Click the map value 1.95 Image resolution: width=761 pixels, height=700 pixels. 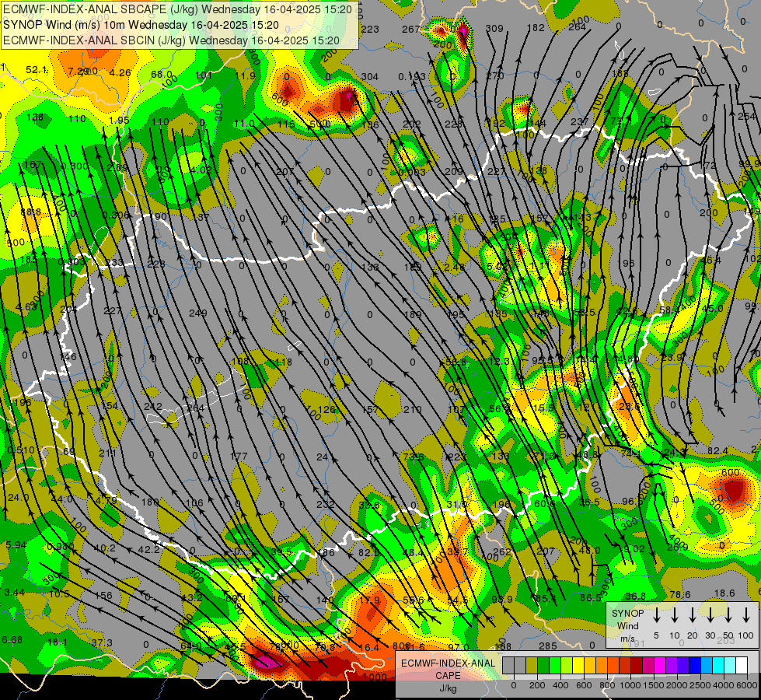[120, 121]
